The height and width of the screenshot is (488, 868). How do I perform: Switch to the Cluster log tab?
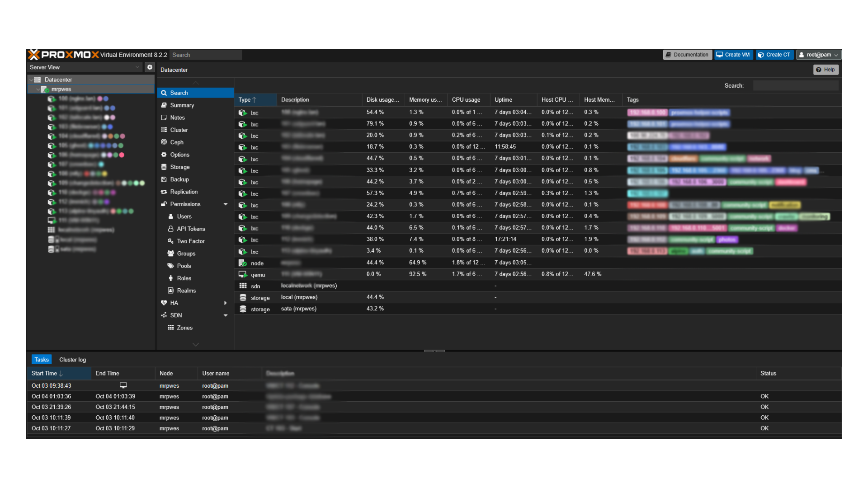(72, 360)
